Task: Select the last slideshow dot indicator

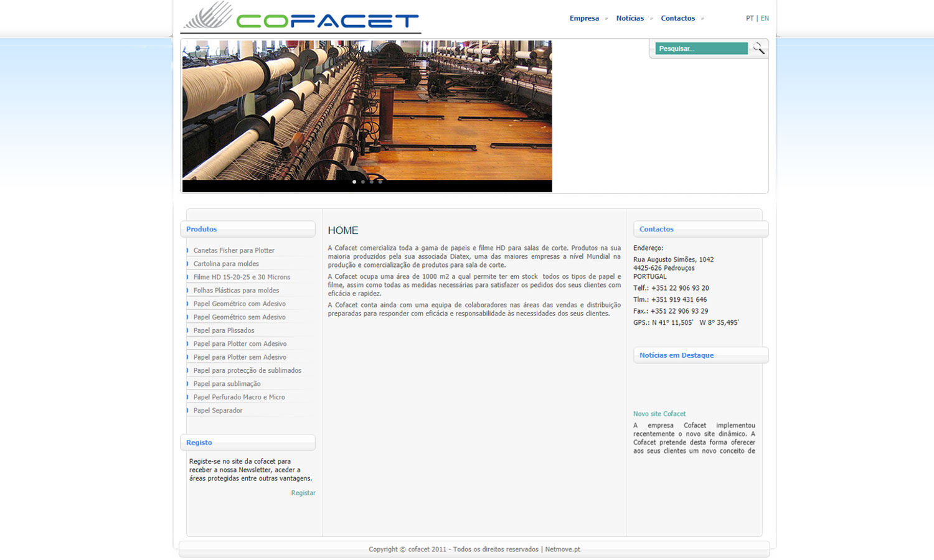Action: pos(380,182)
